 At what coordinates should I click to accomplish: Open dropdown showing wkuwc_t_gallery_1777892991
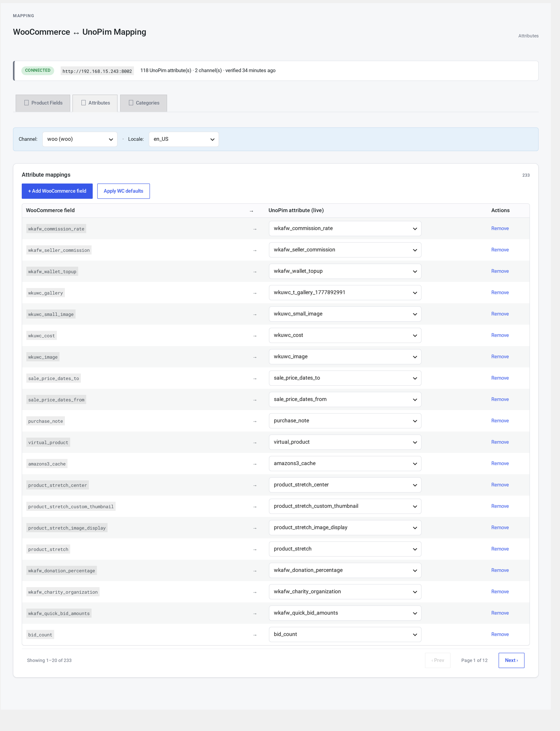[345, 293]
